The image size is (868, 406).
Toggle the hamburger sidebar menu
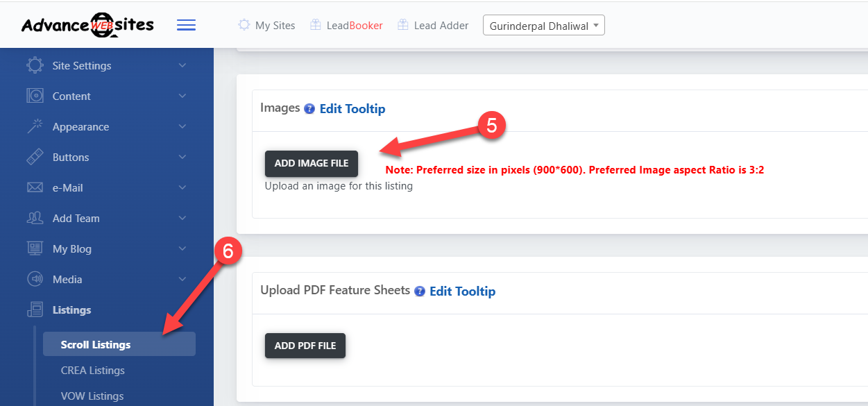(186, 26)
